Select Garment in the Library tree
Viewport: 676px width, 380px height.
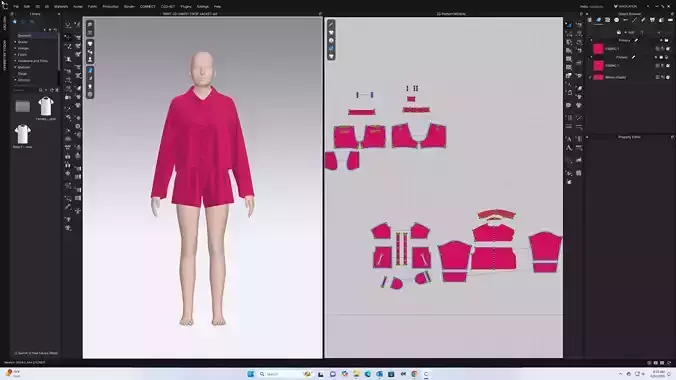25,35
